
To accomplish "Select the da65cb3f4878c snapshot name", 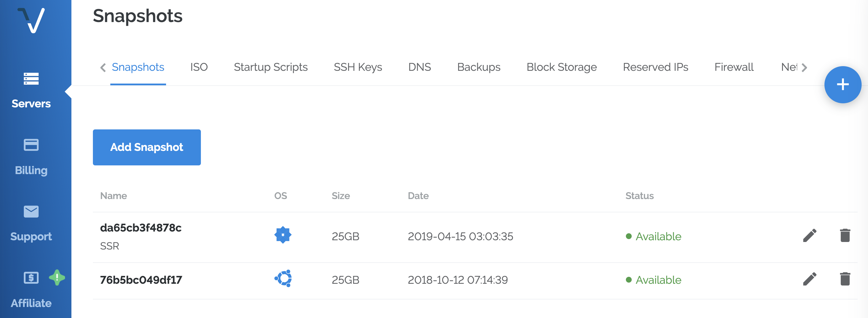I will click(x=141, y=228).
